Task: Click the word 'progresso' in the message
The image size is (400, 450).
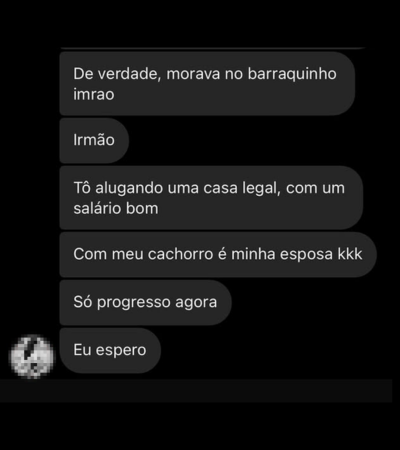Action: point(134,303)
